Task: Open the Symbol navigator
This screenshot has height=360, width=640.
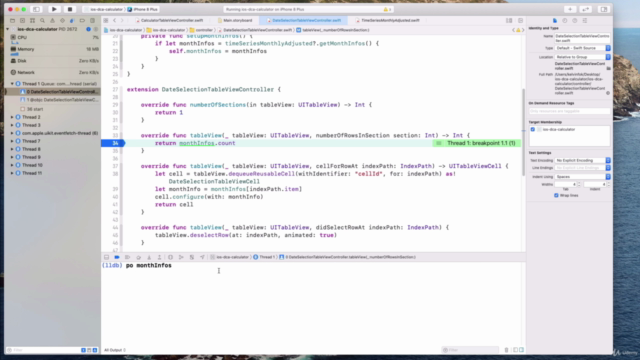Action: coord(32,20)
